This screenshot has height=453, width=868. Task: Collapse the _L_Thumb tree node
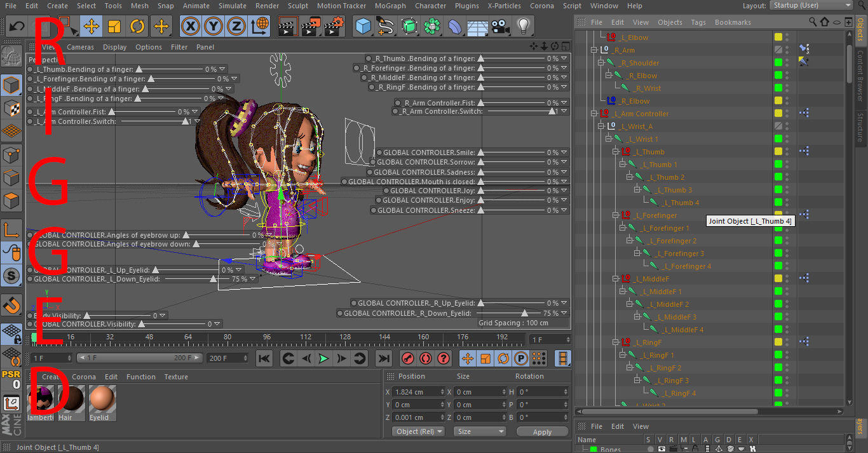[x=616, y=152]
